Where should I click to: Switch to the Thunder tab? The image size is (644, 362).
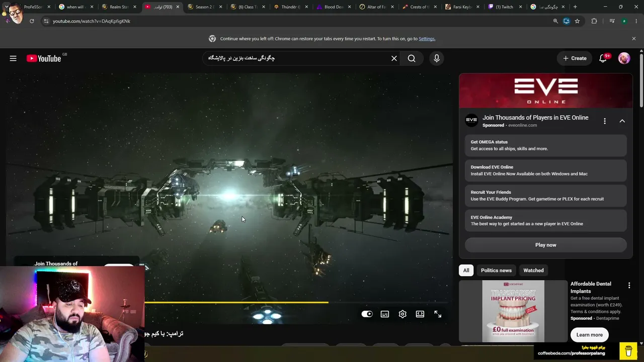coord(290,7)
